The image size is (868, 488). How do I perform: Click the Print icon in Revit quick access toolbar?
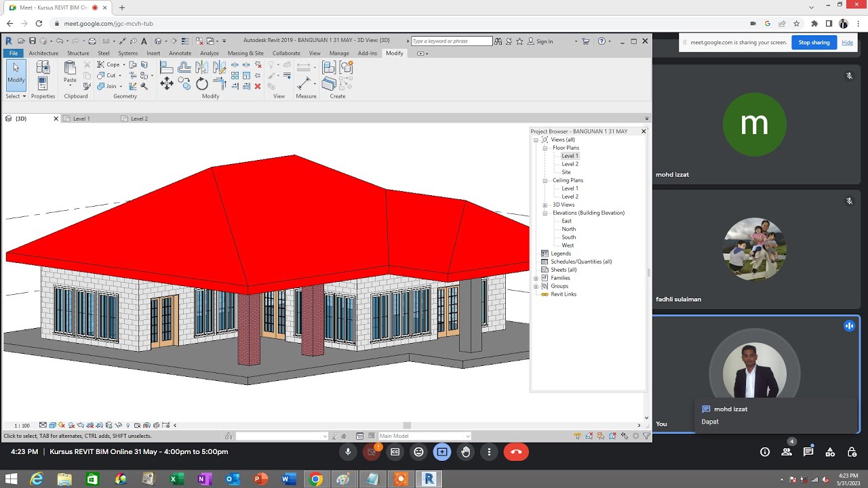tap(92, 41)
